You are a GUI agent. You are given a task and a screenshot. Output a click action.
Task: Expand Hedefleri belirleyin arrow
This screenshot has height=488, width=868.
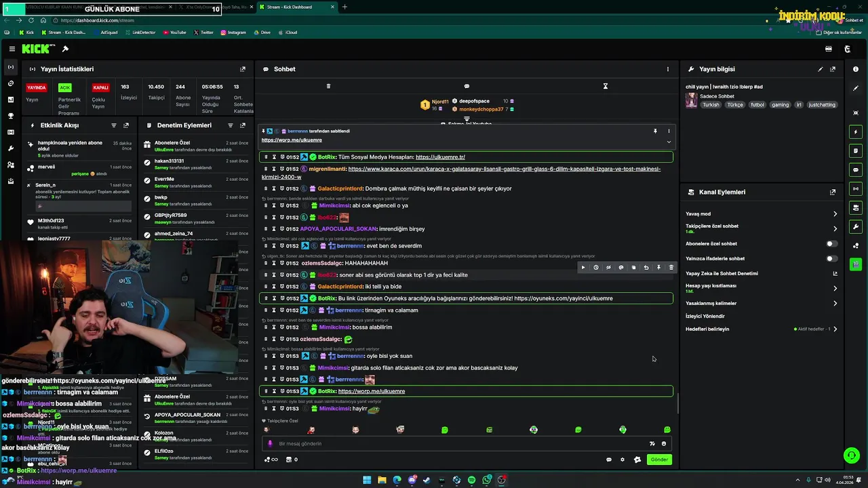[x=835, y=329]
